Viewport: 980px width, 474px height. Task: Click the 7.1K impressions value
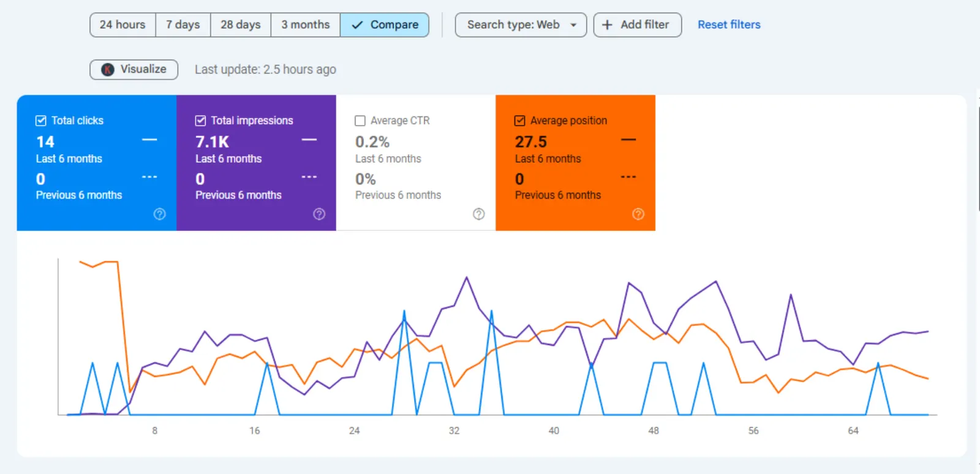212,142
